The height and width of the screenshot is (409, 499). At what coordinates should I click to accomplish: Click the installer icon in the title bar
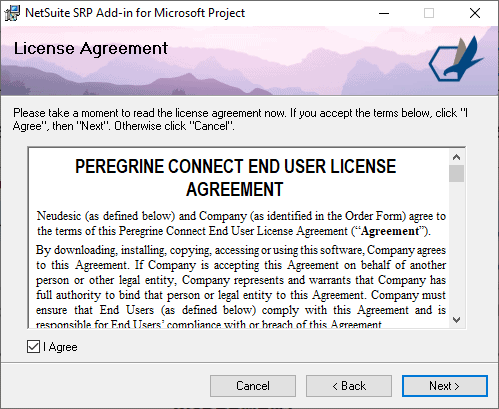point(12,13)
